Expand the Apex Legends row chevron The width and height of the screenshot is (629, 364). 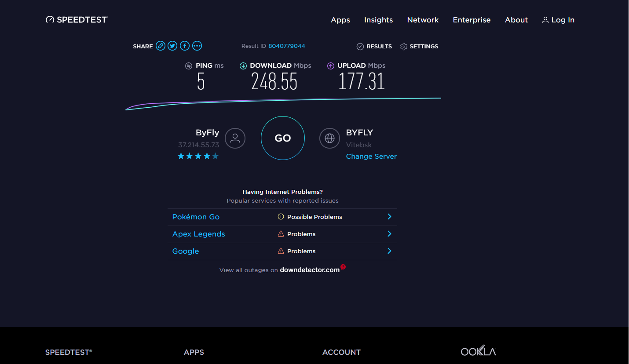389,234
